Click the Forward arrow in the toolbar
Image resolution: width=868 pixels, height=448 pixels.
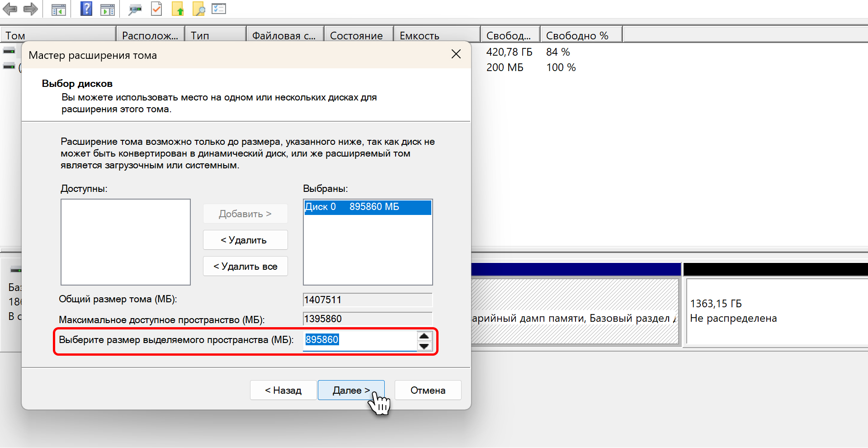pyautogui.click(x=30, y=9)
